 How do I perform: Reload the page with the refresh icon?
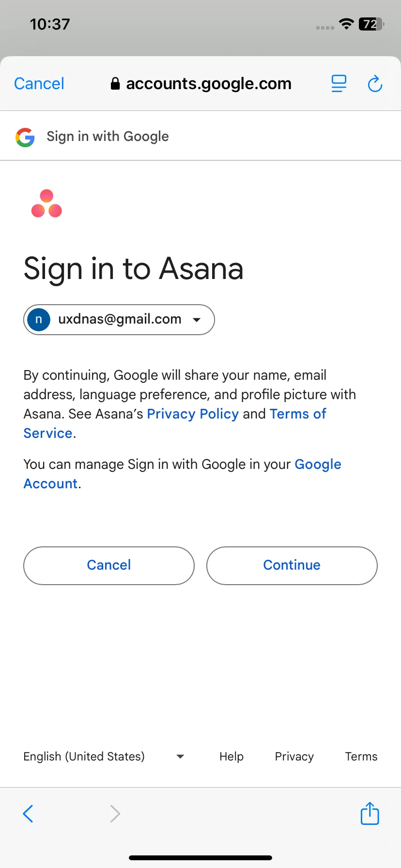click(x=375, y=84)
